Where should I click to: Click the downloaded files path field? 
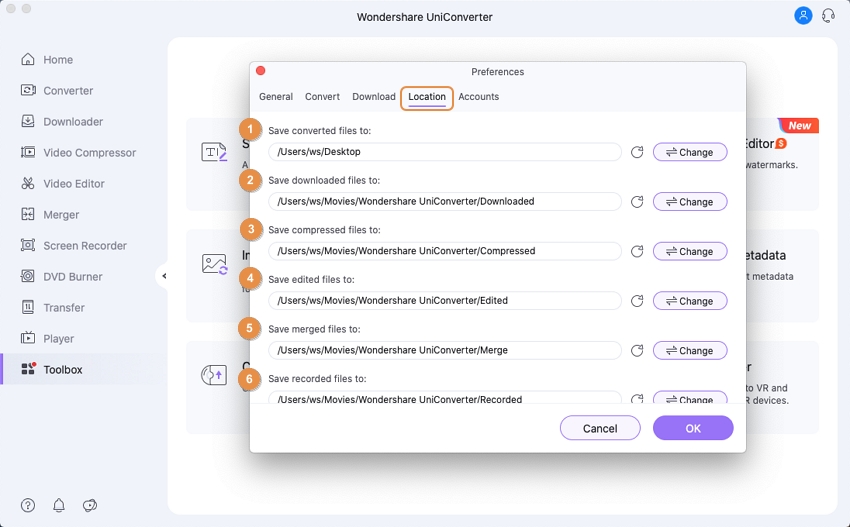click(444, 202)
